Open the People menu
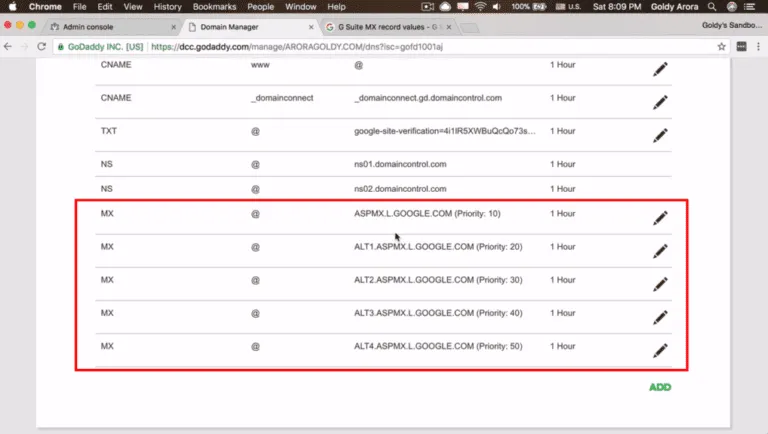The width and height of the screenshot is (768, 434). coord(261,7)
